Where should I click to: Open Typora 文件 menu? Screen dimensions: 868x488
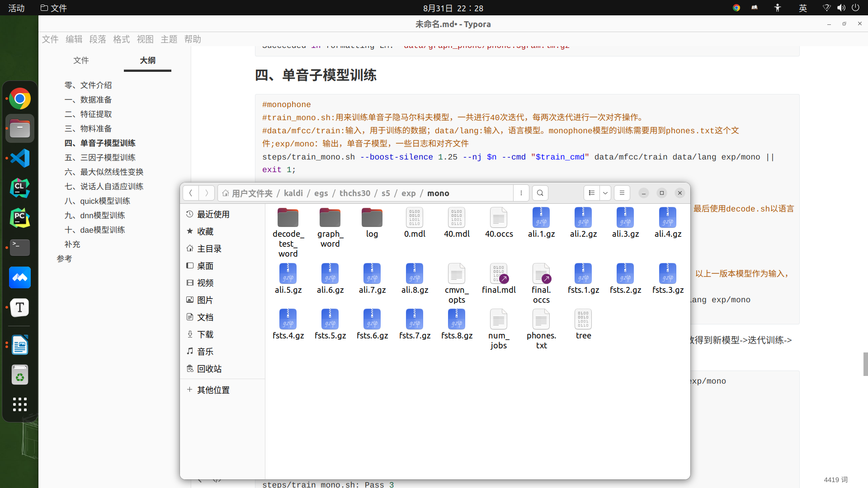tap(50, 39)
